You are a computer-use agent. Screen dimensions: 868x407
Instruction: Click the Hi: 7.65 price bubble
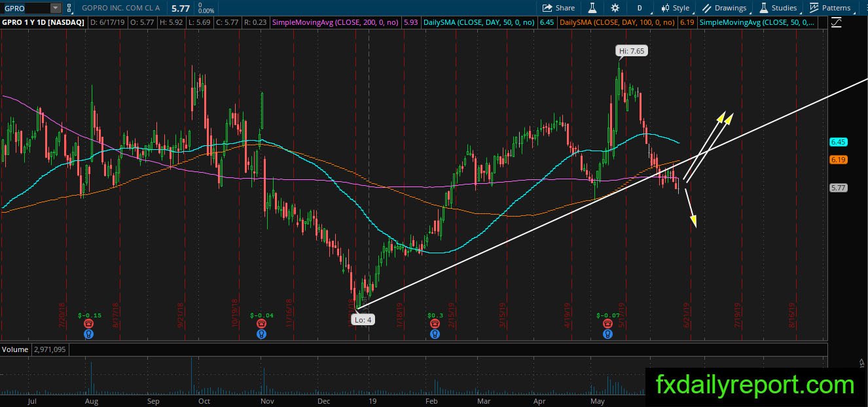[632, 50]
